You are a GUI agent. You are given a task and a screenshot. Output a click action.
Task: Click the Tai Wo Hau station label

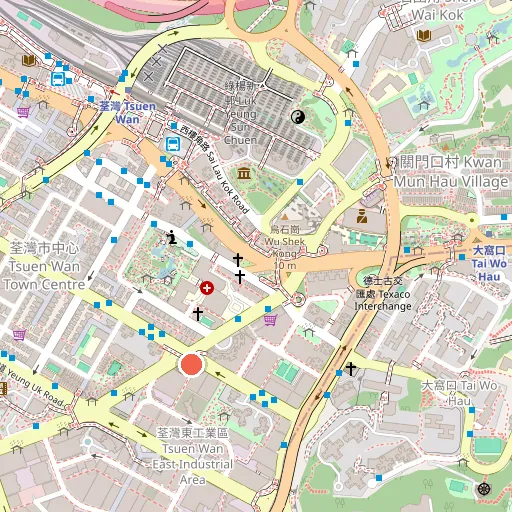(x=489, y=263)
